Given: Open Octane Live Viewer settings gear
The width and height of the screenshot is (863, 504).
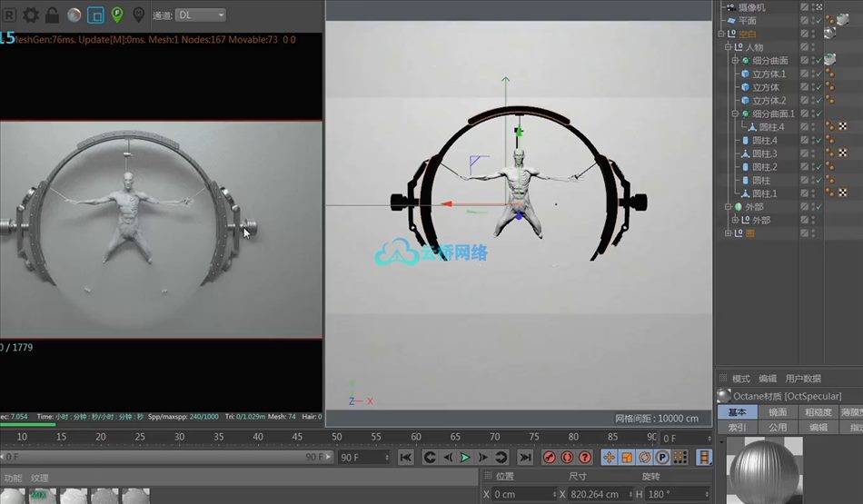Looking at the screenshot, I should pyautogui.click(x=31, y=15).
